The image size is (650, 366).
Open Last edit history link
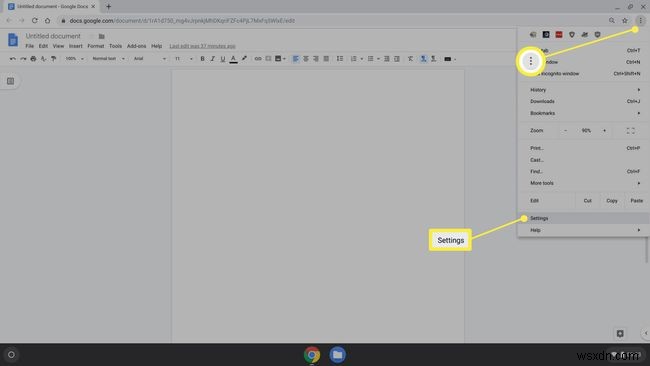202,46
